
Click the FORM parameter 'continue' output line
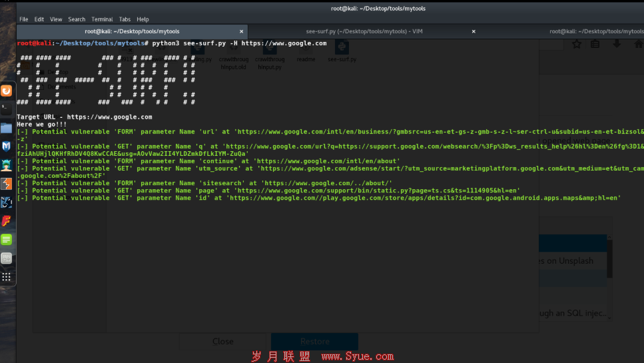coord(208,161)
